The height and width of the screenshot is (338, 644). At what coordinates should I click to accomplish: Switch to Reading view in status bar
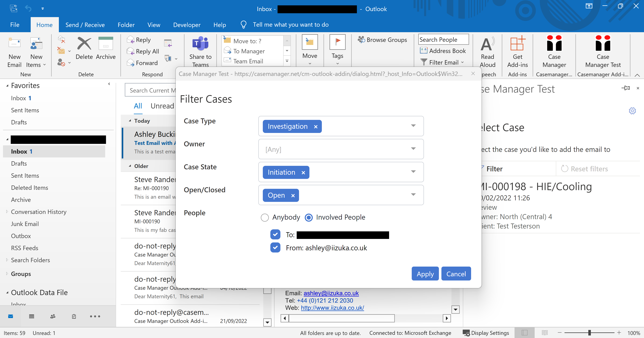point(545,333)
